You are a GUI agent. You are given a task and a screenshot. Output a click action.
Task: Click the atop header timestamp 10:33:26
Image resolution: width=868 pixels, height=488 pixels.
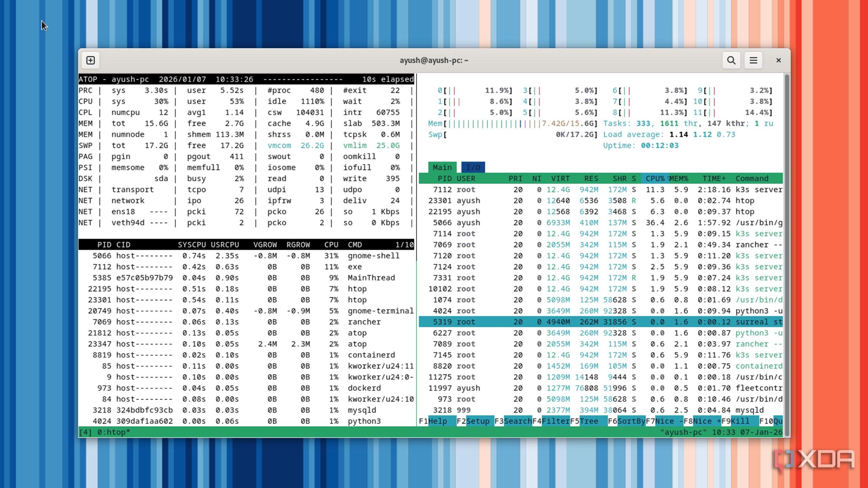pos(234,79)
